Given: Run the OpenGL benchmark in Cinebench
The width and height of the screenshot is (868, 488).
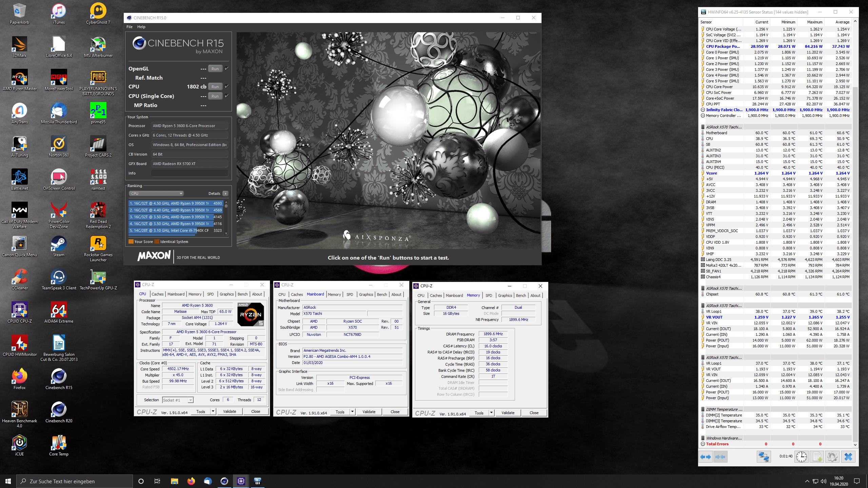Looking at the screenshot, I should tap(215, 68).
